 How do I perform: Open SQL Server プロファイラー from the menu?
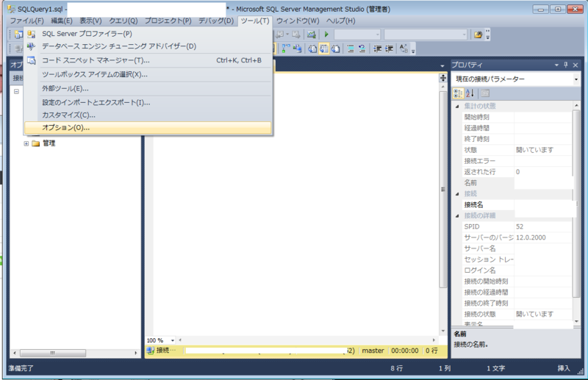[148, 34]
